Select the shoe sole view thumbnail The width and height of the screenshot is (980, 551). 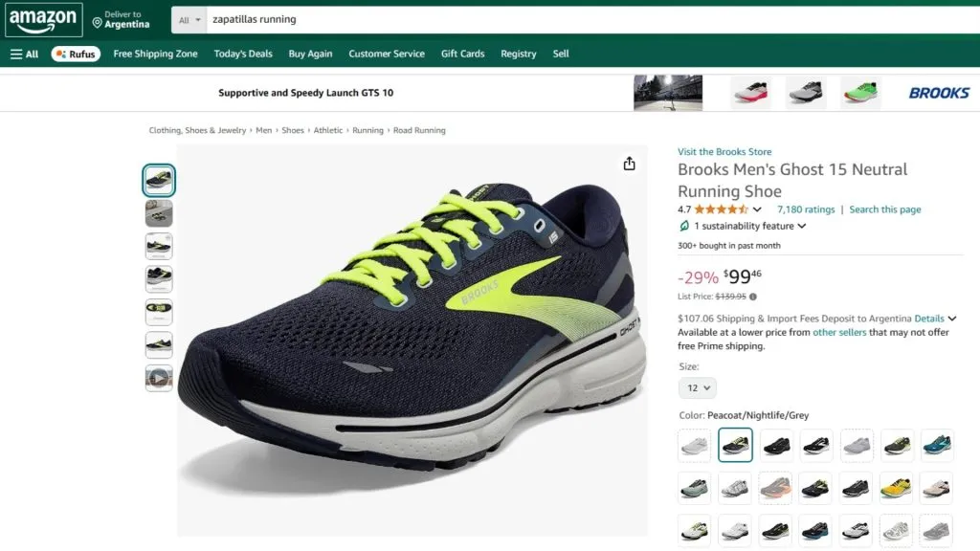159,312
